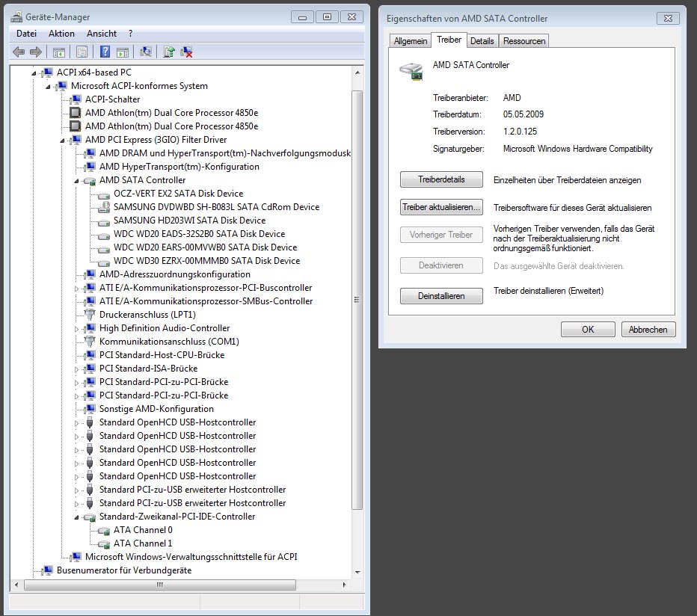The image size is (697, 616).
Task: Click the AMD SATA Controller tree icon
Action: [x=89, y=180]
